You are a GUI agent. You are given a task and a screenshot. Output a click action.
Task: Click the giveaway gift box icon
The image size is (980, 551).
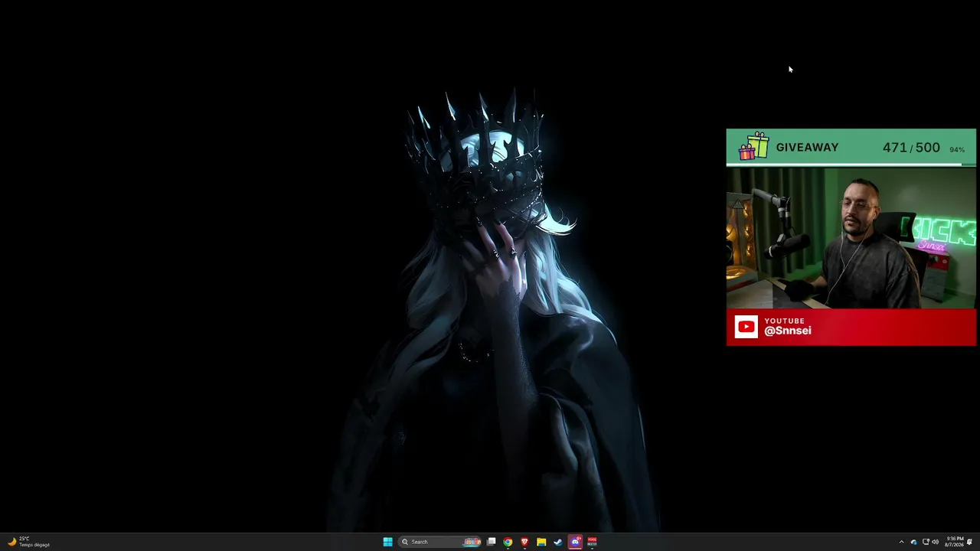pyautogui.click(x=754, y=146)
